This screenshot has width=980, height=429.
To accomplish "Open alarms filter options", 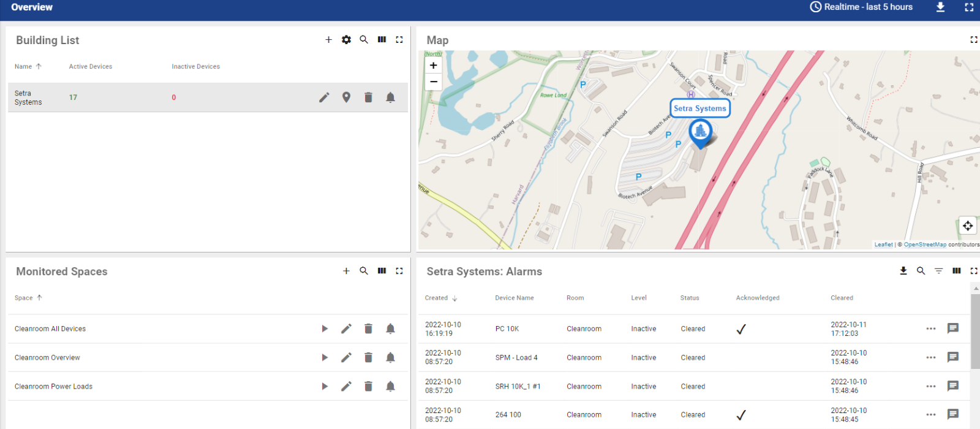I will pos(938,271).
